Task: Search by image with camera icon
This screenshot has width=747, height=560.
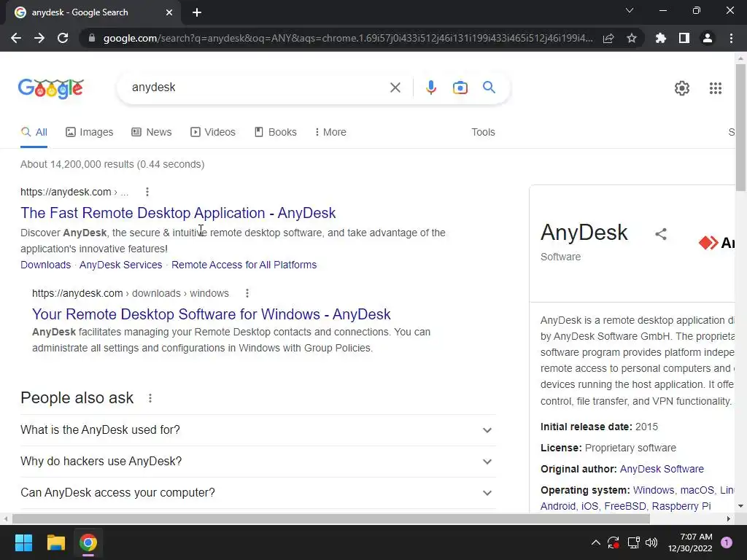Action: [460, 87]
